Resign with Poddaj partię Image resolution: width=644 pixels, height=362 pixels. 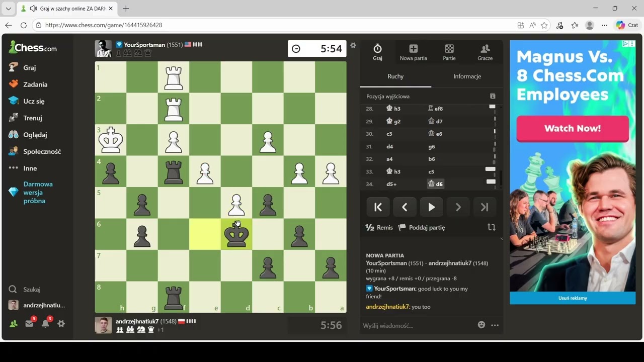422,227
